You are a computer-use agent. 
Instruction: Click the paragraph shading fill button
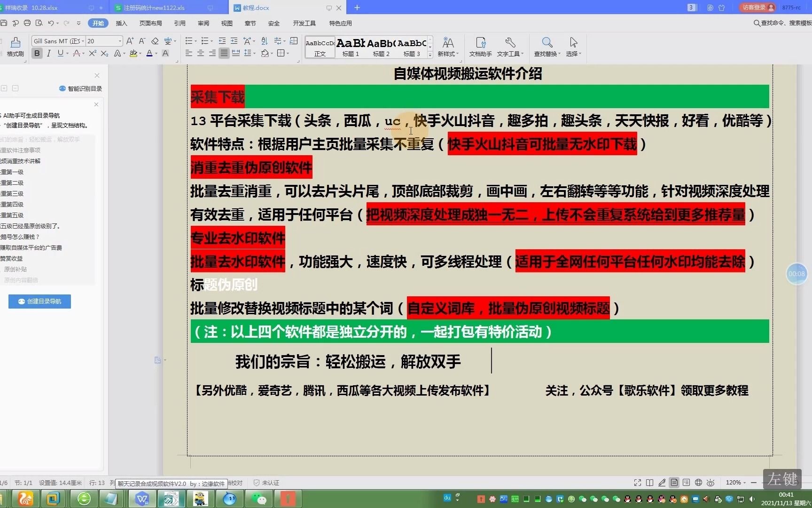pyautogui.click(x=265, y=53)
